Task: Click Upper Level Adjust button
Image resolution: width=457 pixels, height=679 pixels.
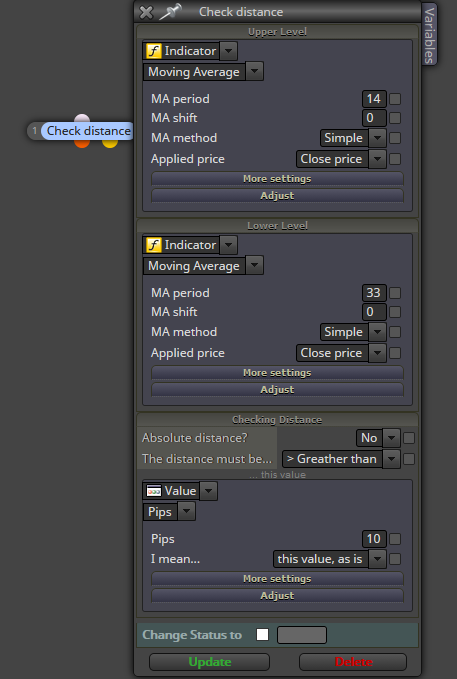Action: (277, 196)
